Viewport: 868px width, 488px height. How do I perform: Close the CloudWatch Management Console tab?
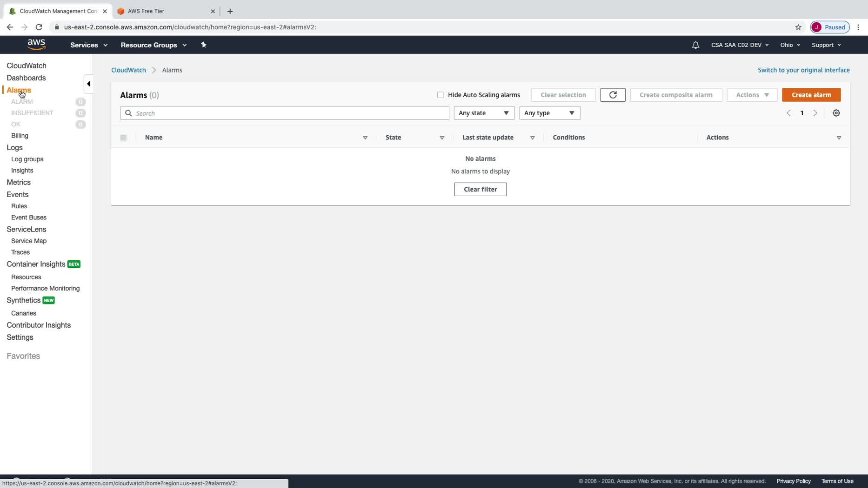pyautogui.click(x=105, y=11)
